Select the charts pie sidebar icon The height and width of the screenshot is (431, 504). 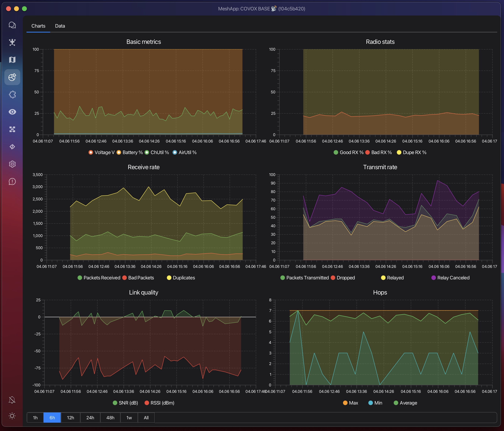pos(12,77)
